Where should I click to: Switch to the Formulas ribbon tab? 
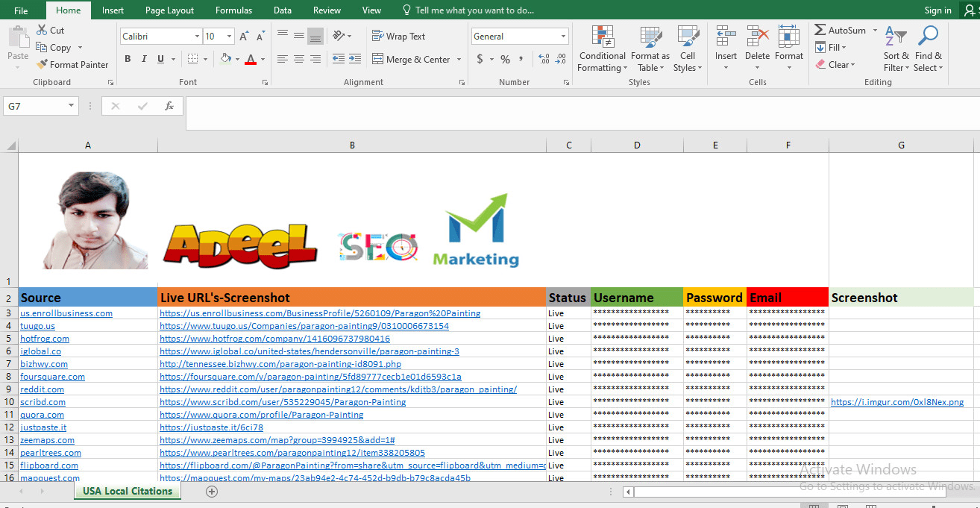233,10
